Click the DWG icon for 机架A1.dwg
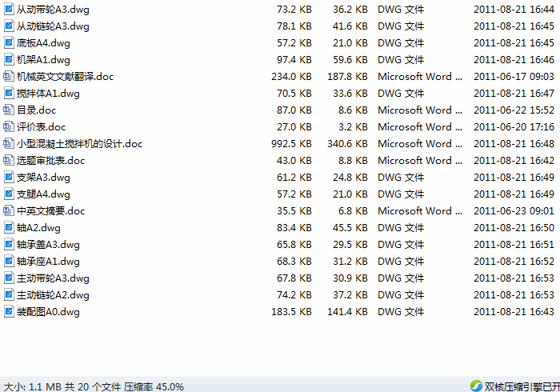Image resolution: width=560 pixels, height=392 pixels. tap(9, 59)
